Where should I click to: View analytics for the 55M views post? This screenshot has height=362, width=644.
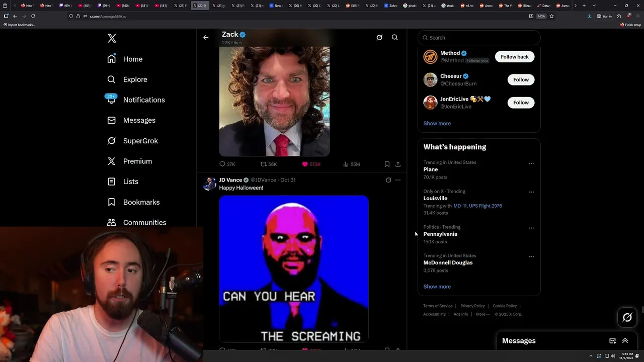click(x=351, y=164)
